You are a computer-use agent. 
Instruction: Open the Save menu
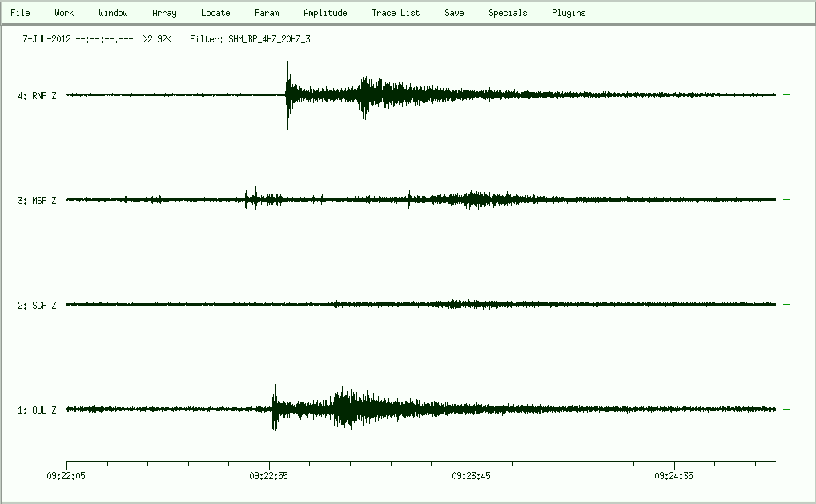pyautogui.click(x=454, y=13)
